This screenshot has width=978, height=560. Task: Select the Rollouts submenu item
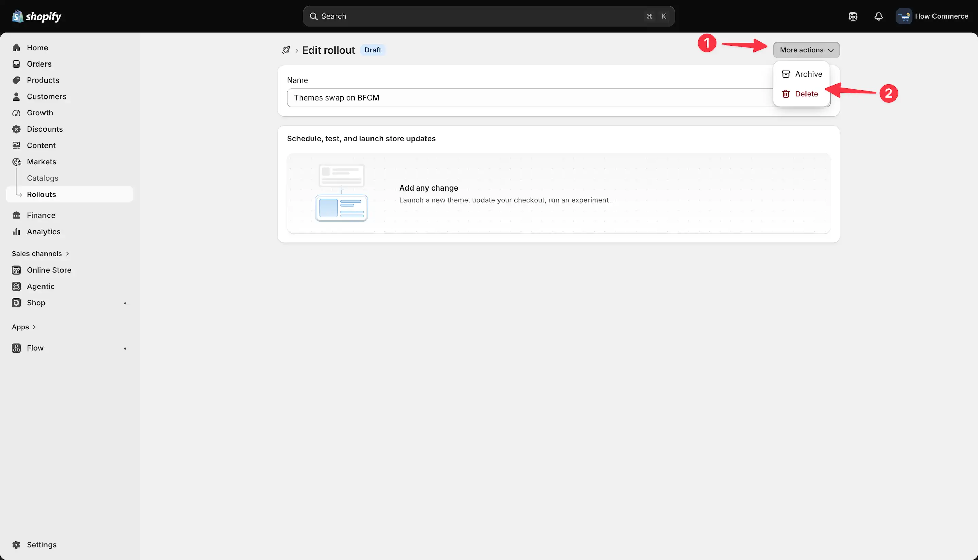[x=70, y=194]
